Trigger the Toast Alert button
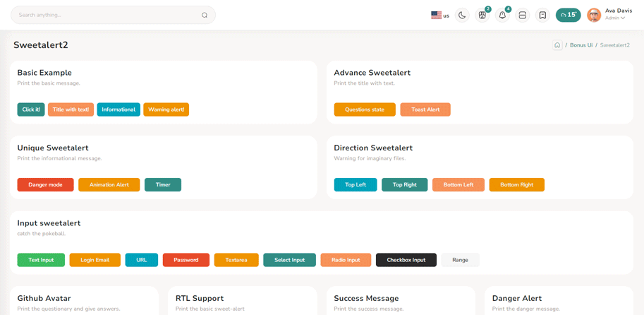Viewport: 644px width, 315px height. tap(425, 109)
